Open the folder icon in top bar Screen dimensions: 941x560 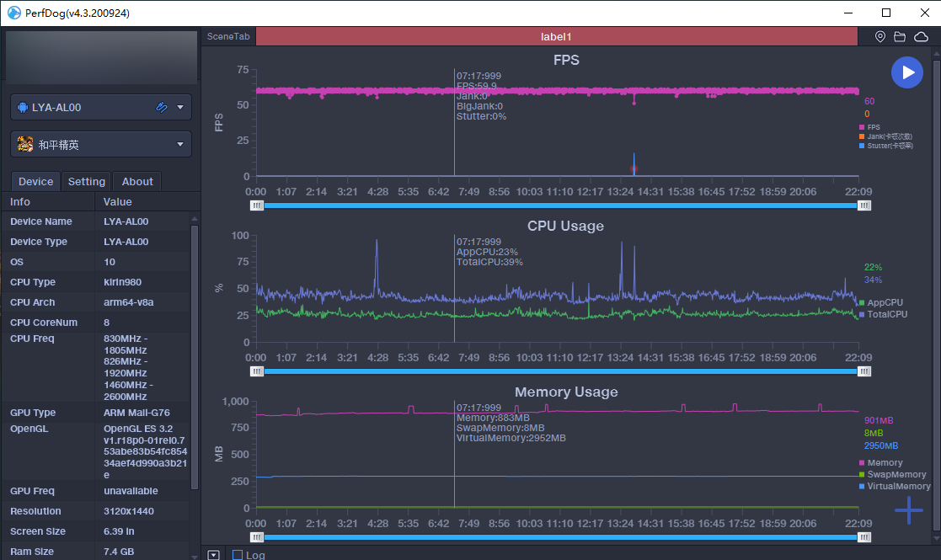coord(900,37)
